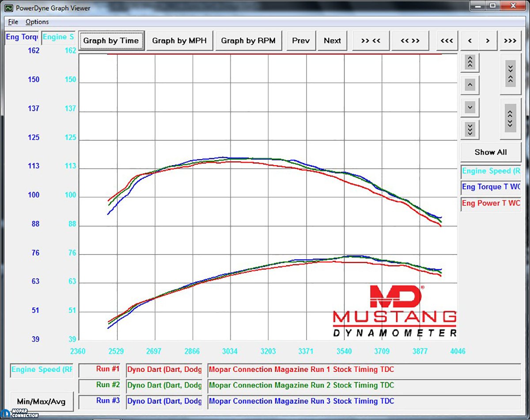Screen dimensions: 530x420
Task: Nudge graph left with single left arrow
Action: click(470, 41)
